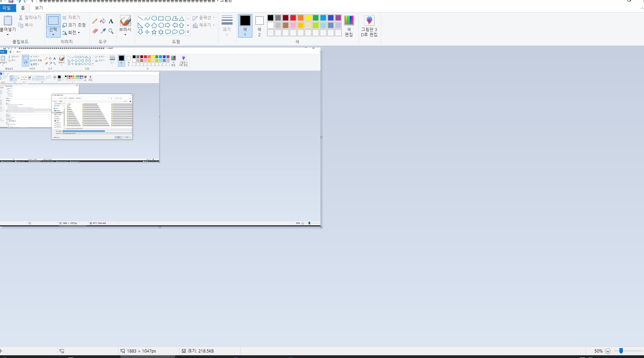The width and height of the screenshot is (644, 358).
Task: Click the 붙여넣기 (Paste) clipboard icon
Action: (8, 21)
